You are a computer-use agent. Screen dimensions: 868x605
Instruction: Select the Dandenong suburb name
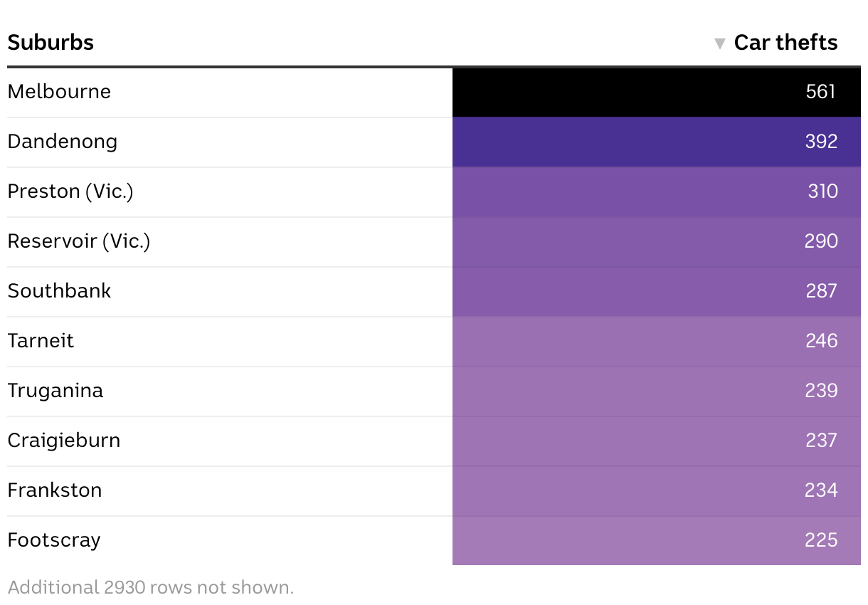[63, 142]
